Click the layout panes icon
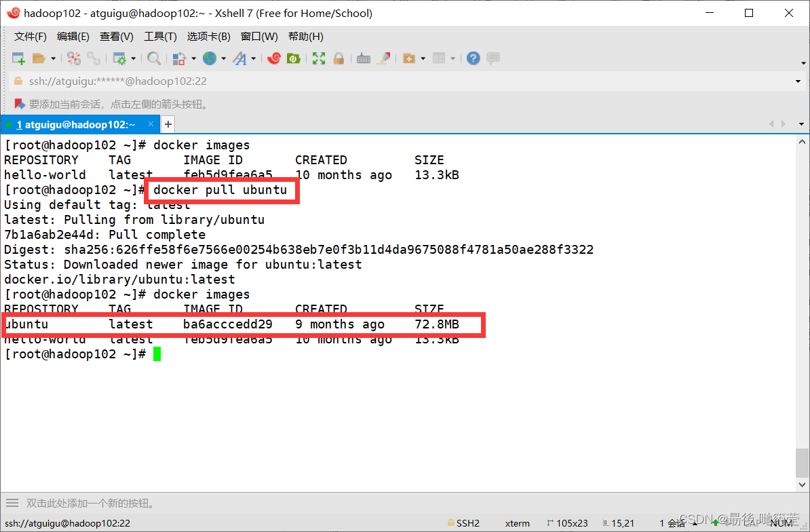 (x=438, y=58)
